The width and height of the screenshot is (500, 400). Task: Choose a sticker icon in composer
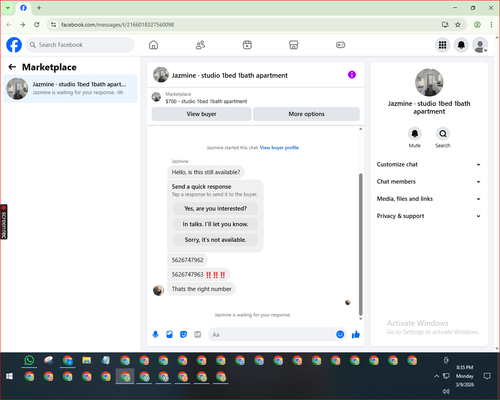pyautogui.click(x=183, y=334)
